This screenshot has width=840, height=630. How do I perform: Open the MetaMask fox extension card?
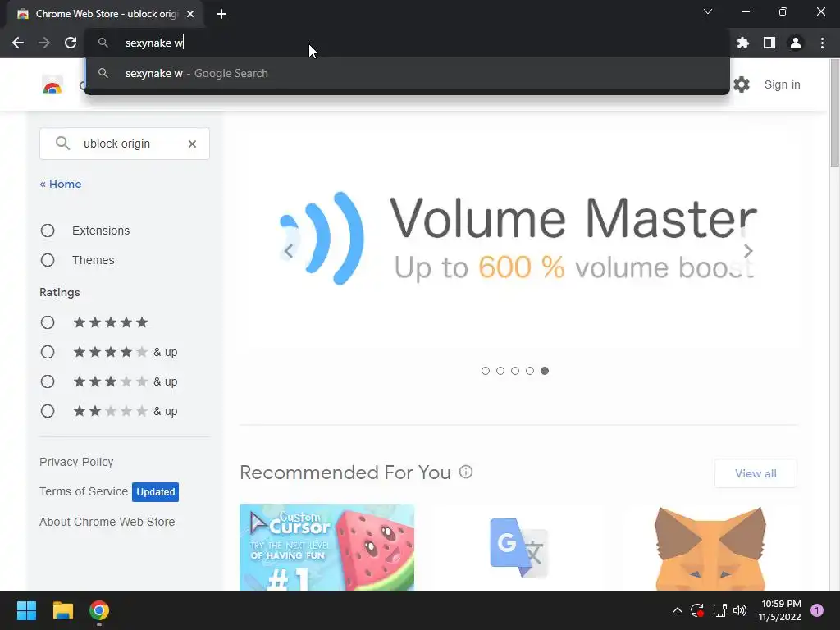[x=710, y=547]
